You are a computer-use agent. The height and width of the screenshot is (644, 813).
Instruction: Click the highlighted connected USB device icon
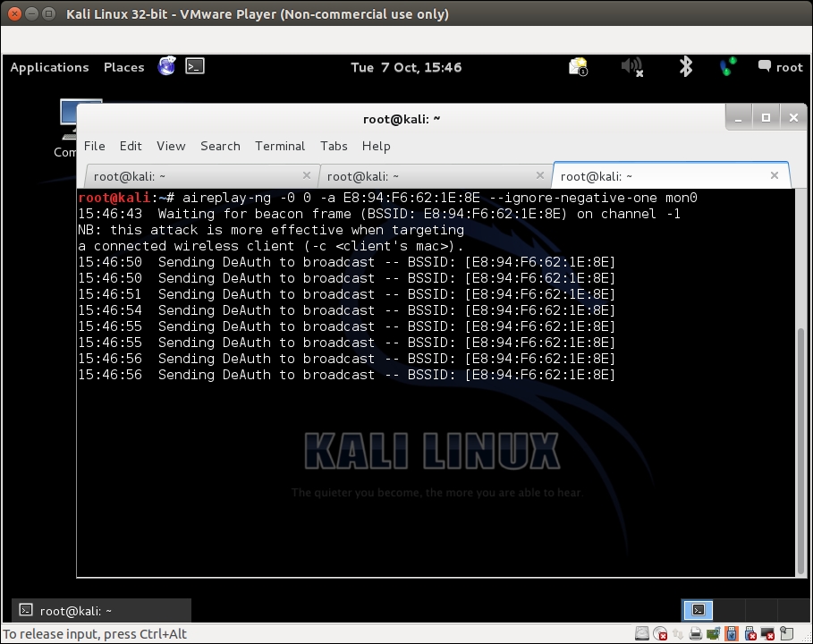(732, 633)
